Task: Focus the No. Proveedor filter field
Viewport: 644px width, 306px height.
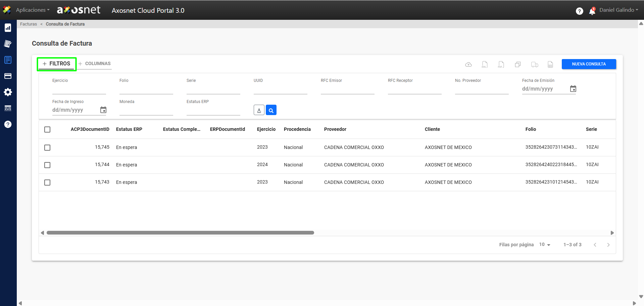Action: pos(482,89)
